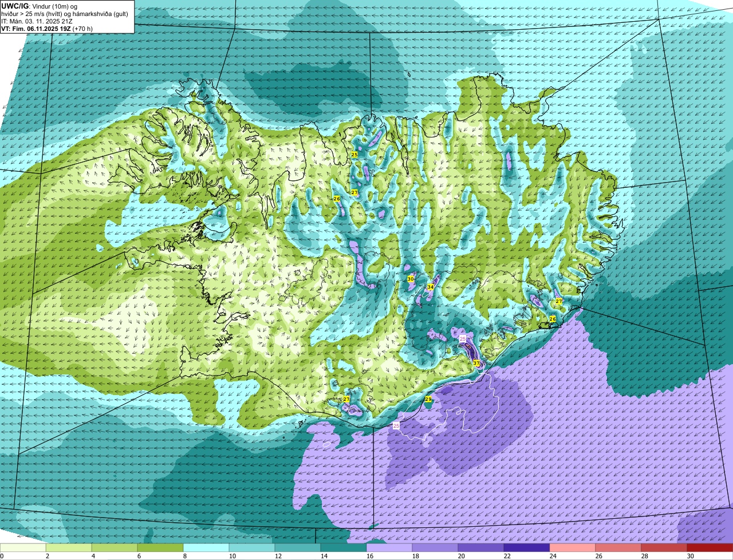The width and height of the screenshot is (733, 560).
Task: Click the 16–18 m/s lavender legend swatch
Action: click(389, 547)
